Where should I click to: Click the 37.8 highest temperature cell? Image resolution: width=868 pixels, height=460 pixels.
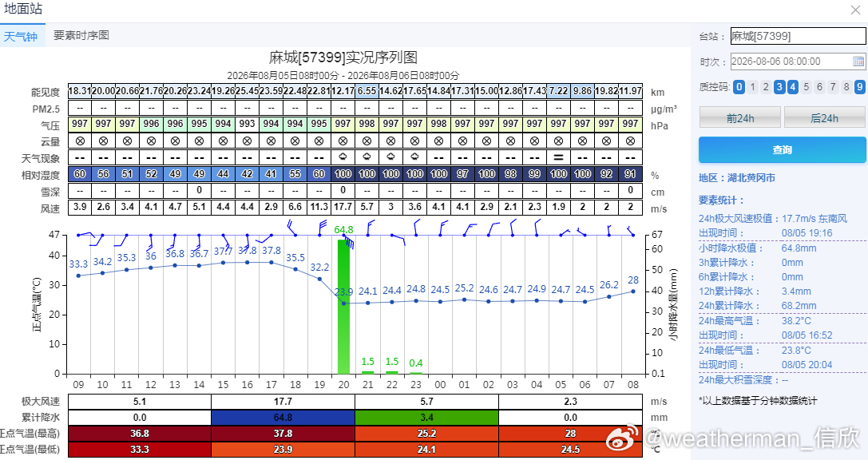[x=283, y=434]
